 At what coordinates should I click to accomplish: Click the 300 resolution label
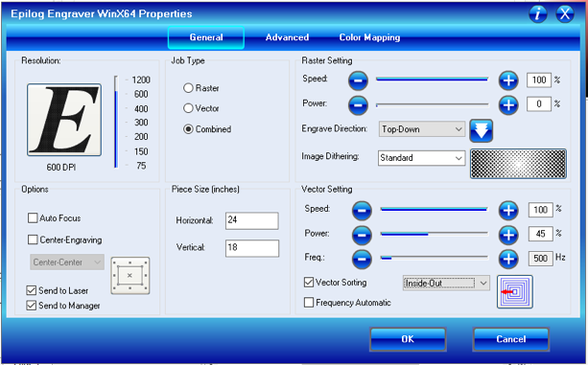click(x=141, y=123)
